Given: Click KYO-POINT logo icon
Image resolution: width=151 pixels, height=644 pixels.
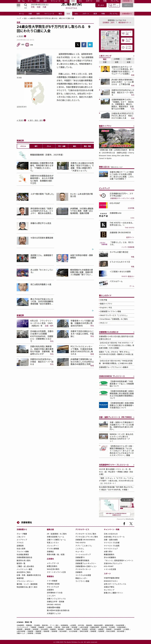Looking at the screenshot, I should pyautogui.click(x=103, y=205).
